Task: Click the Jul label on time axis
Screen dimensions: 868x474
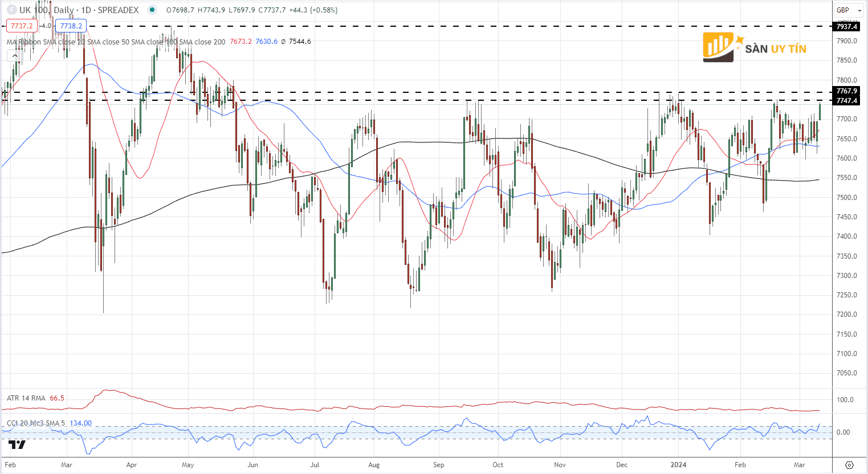Action: (315, 465)
